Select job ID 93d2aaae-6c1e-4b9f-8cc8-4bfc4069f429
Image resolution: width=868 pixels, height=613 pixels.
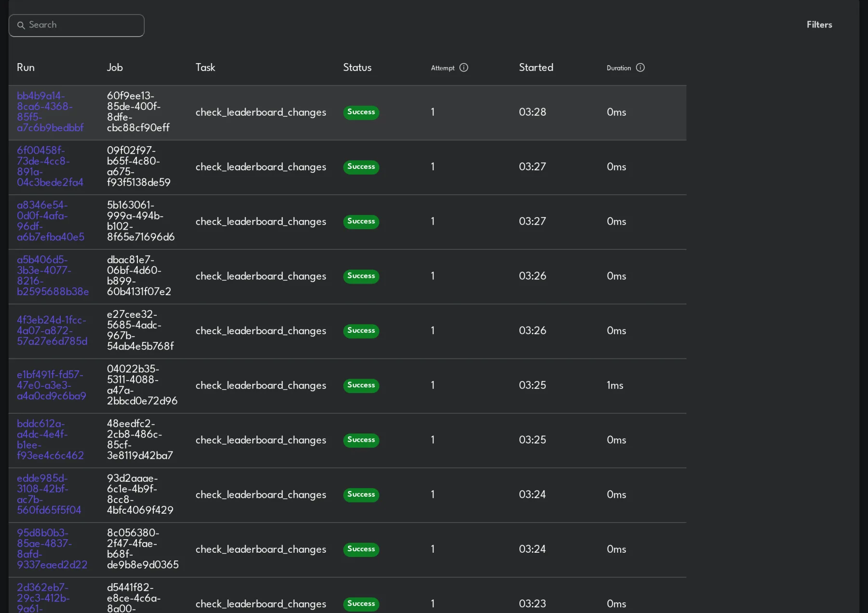click(x=140, y=494)
